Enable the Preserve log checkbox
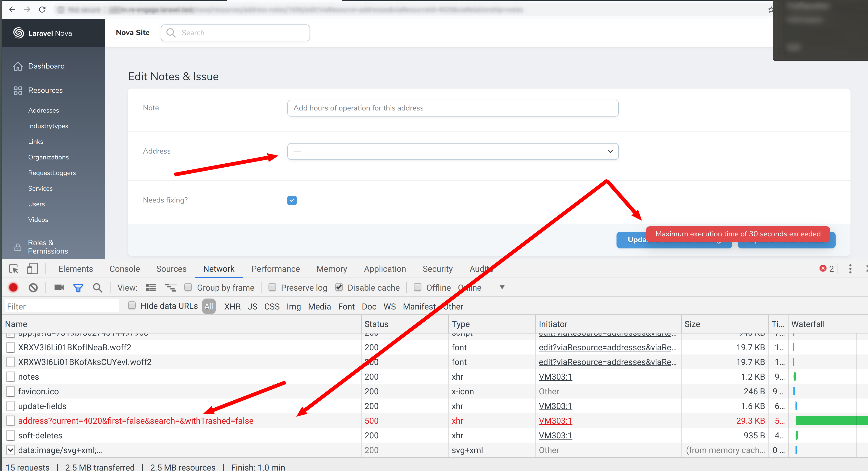 point(272,287)
